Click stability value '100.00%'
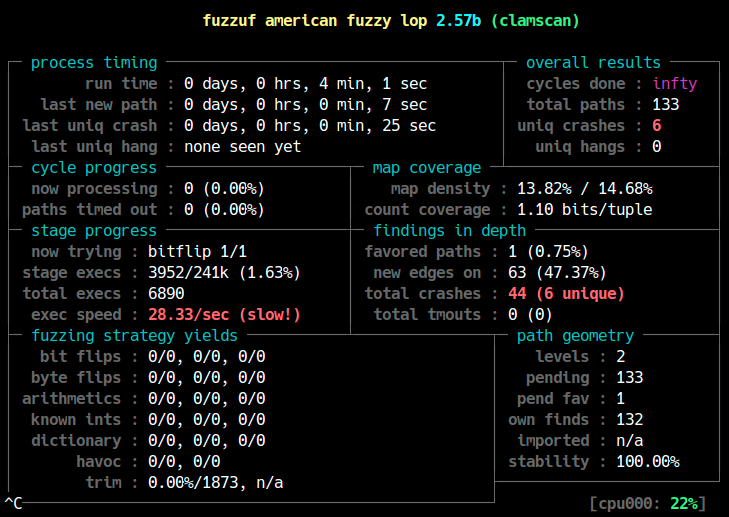The height and width of the screenshot is (517, 729). point(648,462)
